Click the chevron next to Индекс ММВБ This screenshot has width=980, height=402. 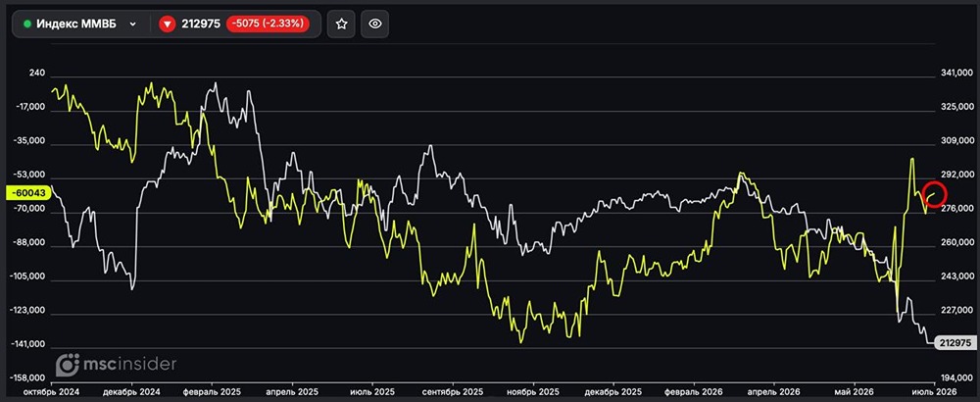(x=132, y=25)
